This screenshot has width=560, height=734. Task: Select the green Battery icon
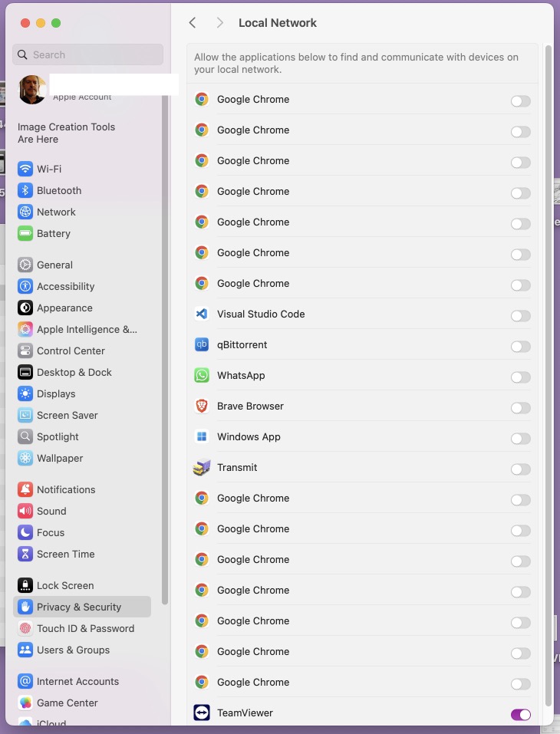25,234
